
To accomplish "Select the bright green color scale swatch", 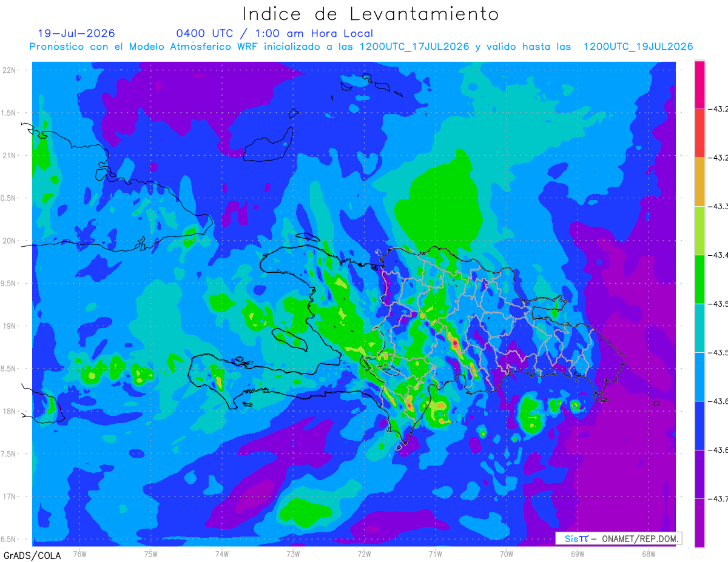I will tap(699, 279).
